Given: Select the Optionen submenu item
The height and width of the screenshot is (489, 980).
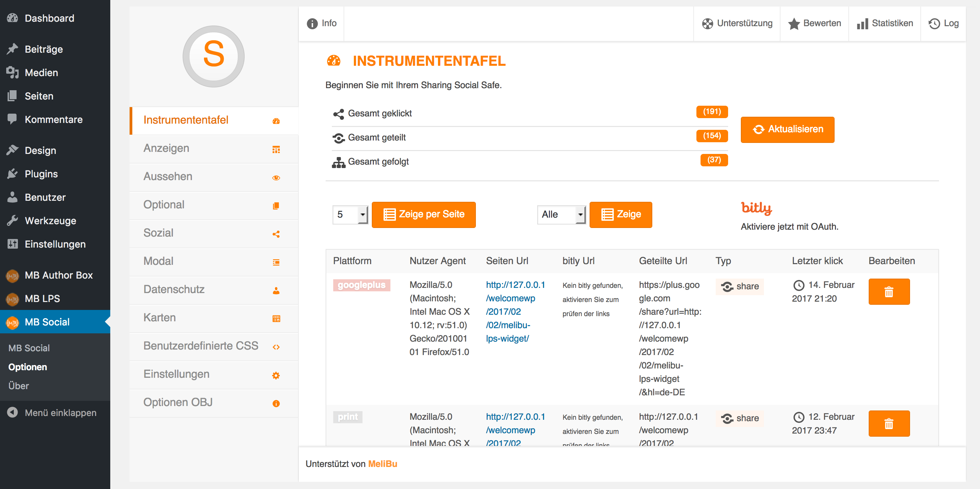Looking at the screenshot, I should 28,367.
